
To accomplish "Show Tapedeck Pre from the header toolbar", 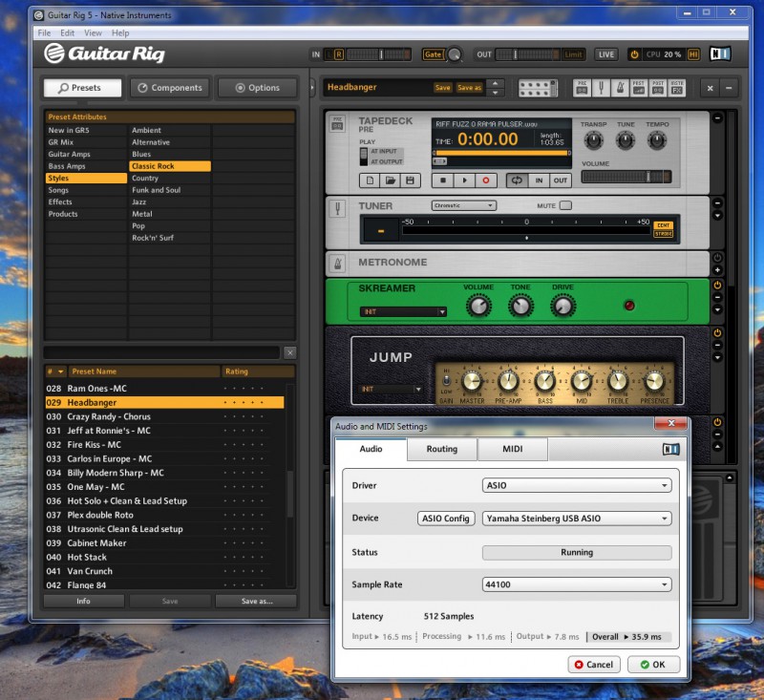I will [x=582, y=88].
